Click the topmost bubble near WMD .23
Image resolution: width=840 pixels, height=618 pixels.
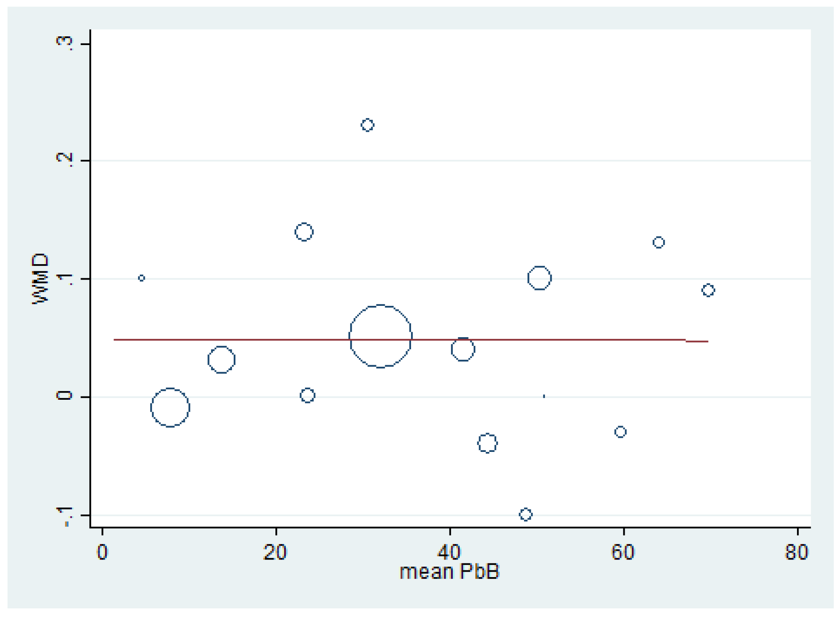(x=367, y=125)
